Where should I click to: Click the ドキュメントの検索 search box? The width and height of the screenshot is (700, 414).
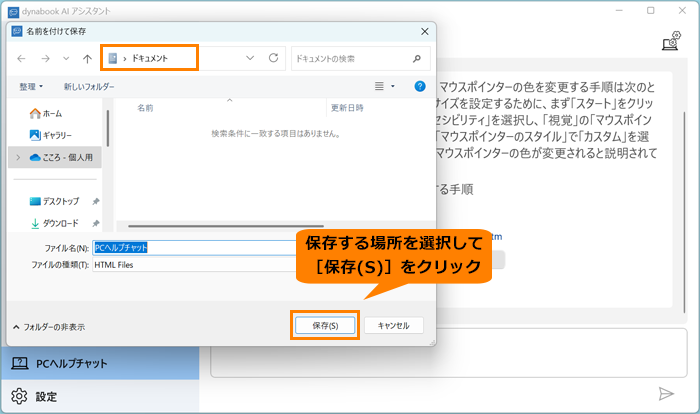361,59
